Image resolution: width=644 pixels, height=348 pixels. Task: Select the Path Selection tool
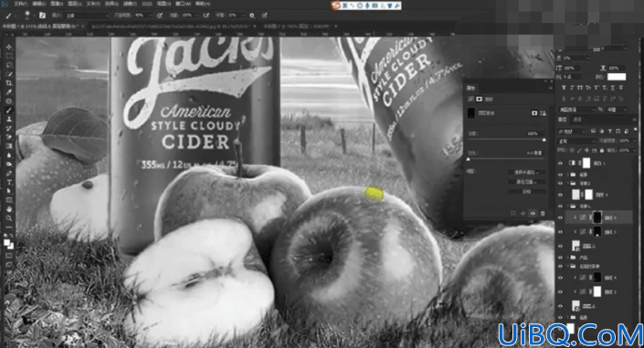click(8, 192)
